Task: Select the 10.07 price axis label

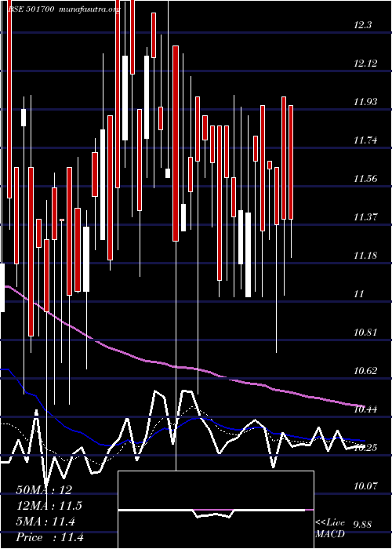Action: pyautogui.click(x=366, y=485)
